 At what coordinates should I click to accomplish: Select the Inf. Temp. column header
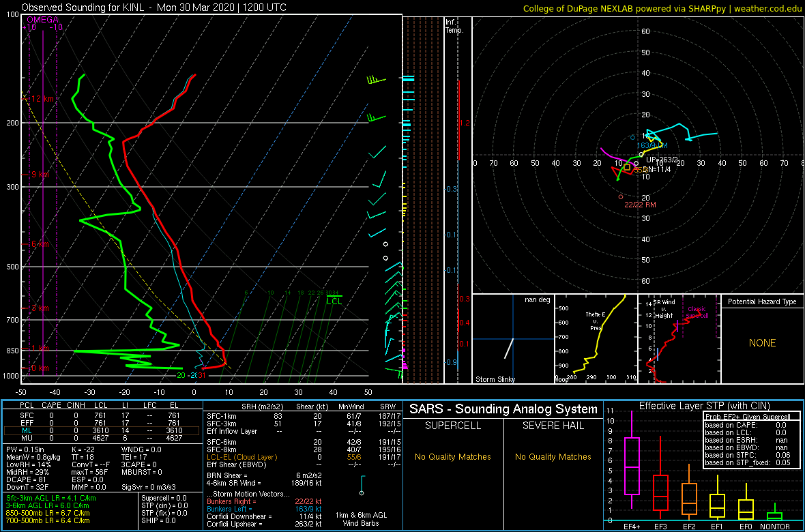tap(454, 26)
